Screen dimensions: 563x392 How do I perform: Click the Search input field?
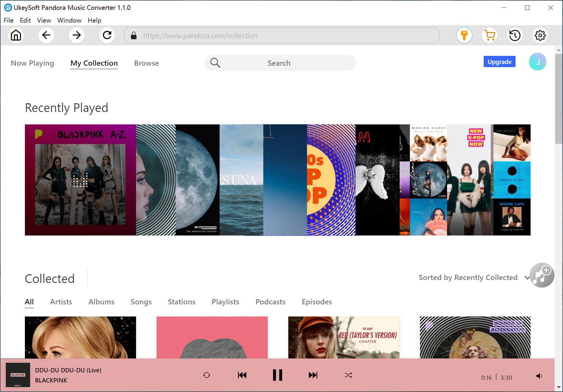pyautogui.click(x=279, y=63)
